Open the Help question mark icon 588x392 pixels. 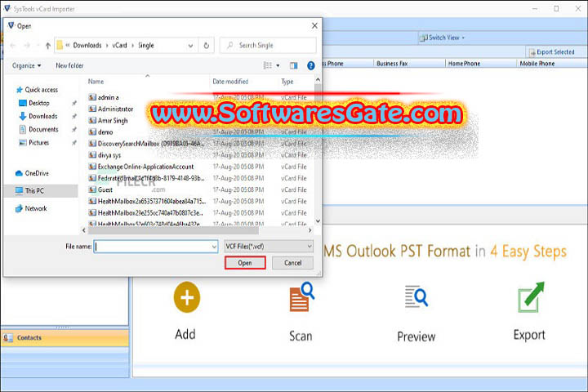pyautogui.click(x=311, y=65)
